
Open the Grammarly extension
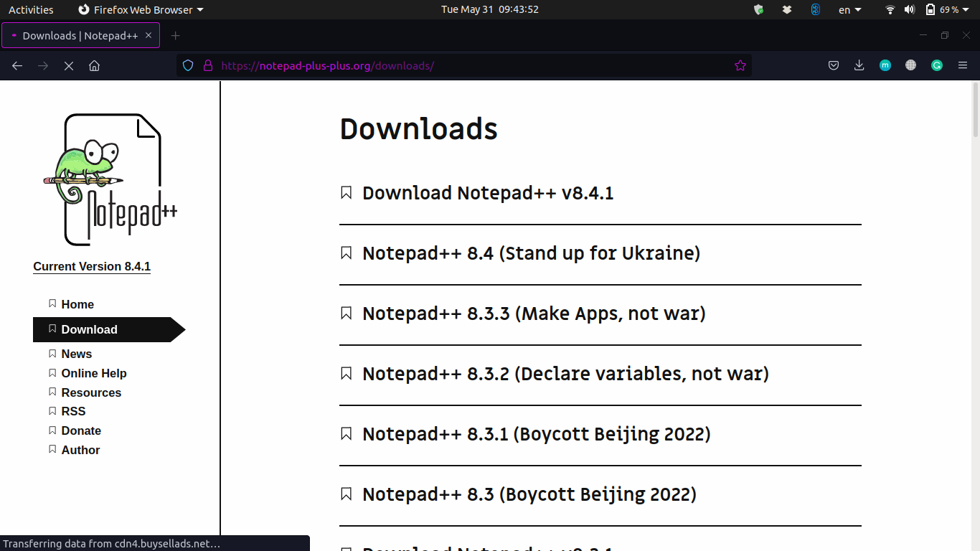(936, 65)
